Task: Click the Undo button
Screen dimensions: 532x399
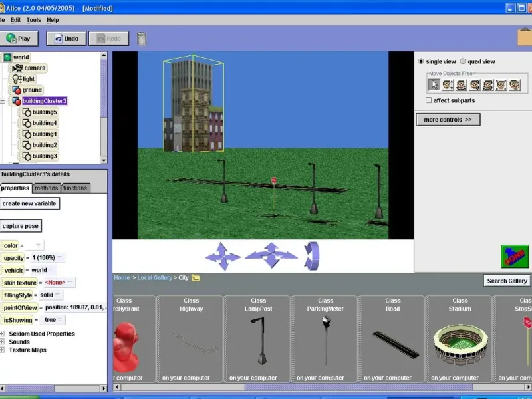Action: coord(66,39)
